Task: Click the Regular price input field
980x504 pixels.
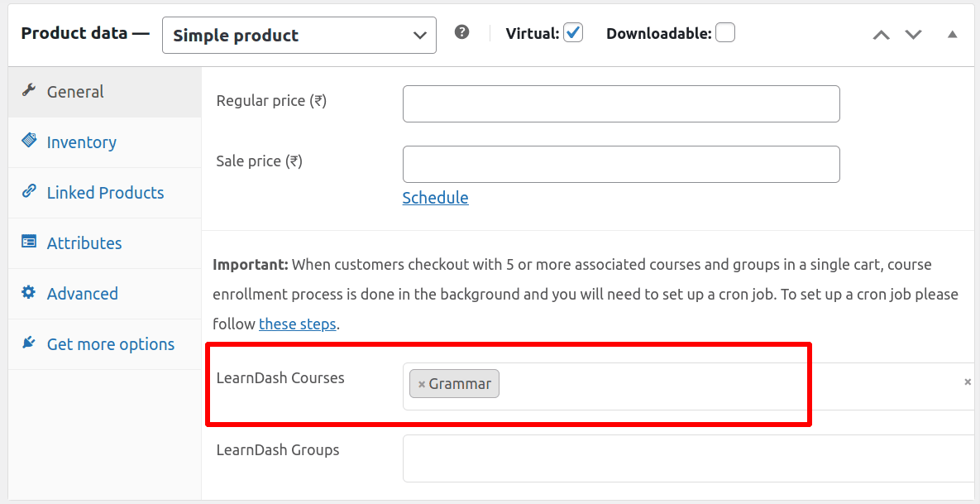Action: click(621, 103)
